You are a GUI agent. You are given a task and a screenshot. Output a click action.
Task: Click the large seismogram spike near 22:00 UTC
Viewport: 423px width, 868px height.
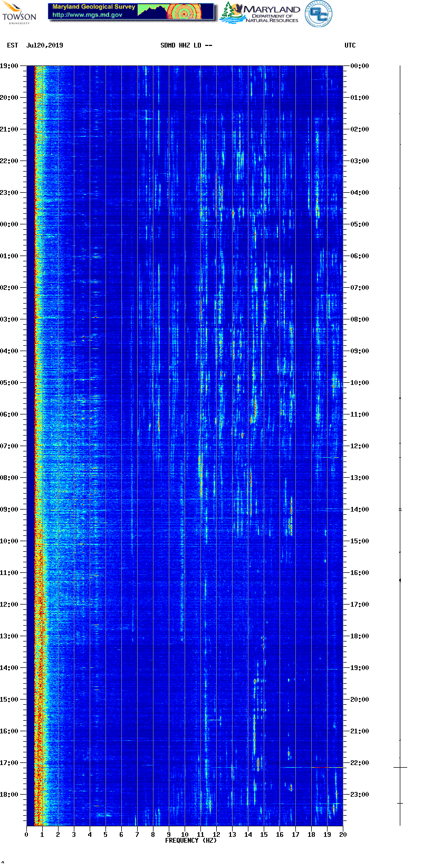pos(400,767)
